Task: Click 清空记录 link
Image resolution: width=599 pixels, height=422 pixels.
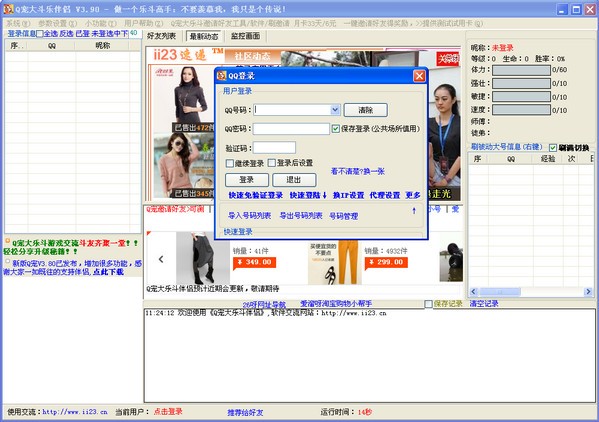Action: point(484,304)
